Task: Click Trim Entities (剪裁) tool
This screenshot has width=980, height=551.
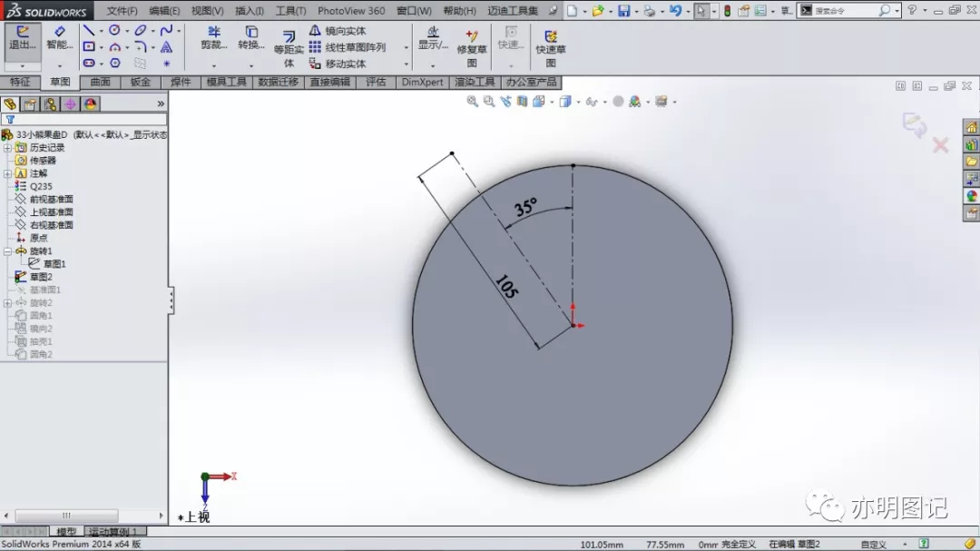Action: coord(214,39)
